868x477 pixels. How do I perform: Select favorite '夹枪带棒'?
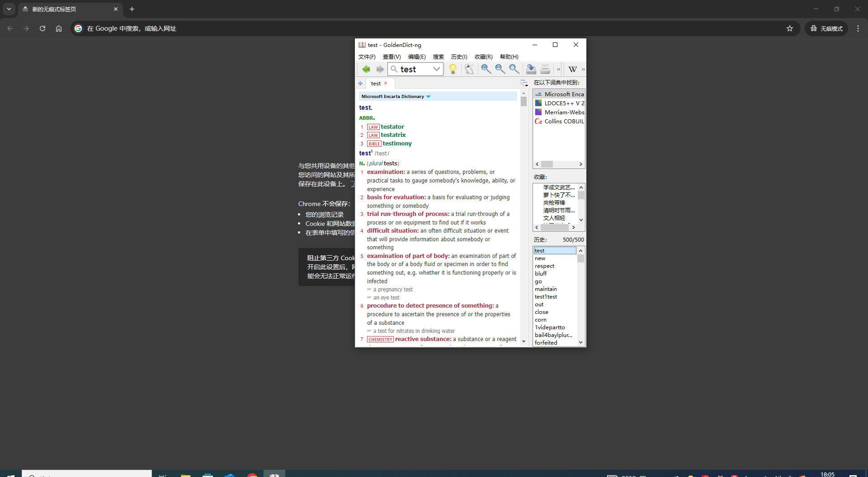click(x=554, y=203)
